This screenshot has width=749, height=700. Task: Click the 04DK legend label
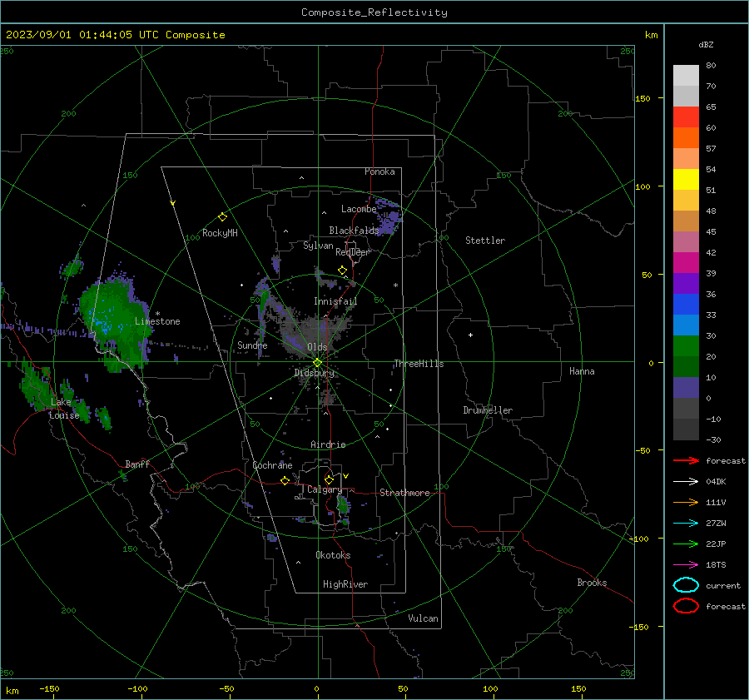click(716, 482)
